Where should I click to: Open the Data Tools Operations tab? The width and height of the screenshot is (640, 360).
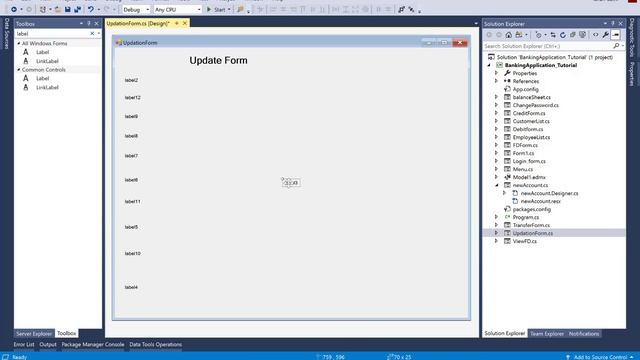click(x=156, y=344)
